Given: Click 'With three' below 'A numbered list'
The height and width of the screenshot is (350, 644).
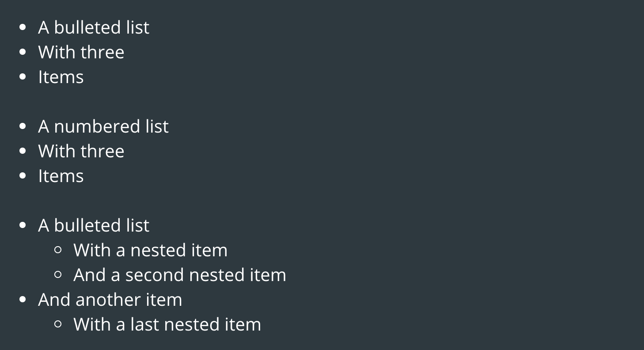Looking at the screenshot, I should click(81, 151).
